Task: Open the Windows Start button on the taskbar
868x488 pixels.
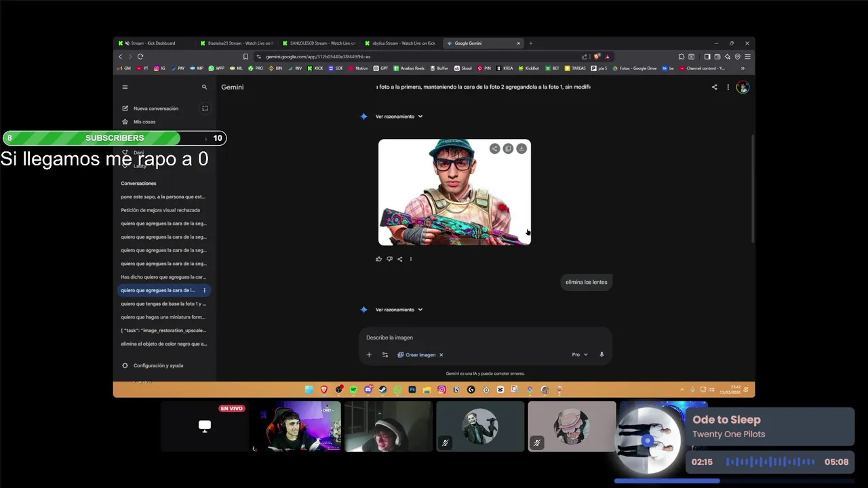Action: [x=309, y=390]
